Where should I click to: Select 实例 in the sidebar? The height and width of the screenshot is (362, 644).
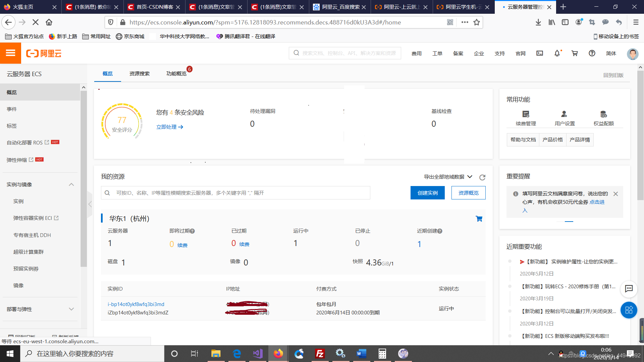tap(18, 201)
